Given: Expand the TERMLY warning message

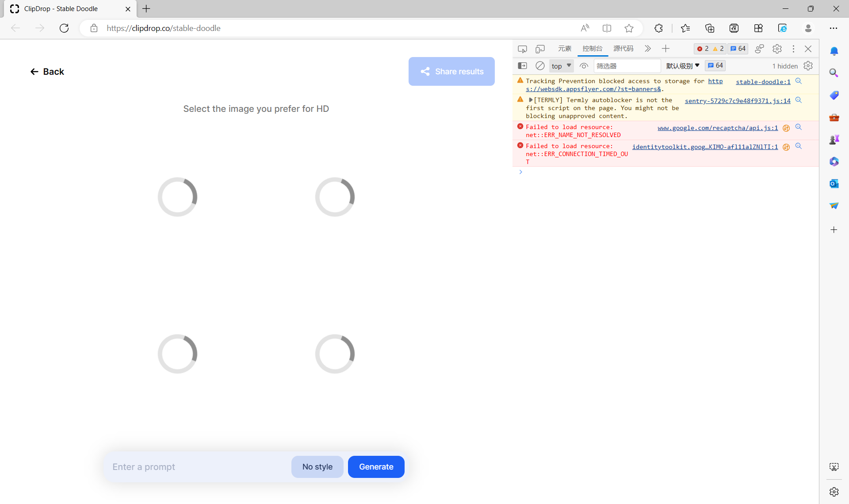Looking at the screenshot, I should click(531, 100).
